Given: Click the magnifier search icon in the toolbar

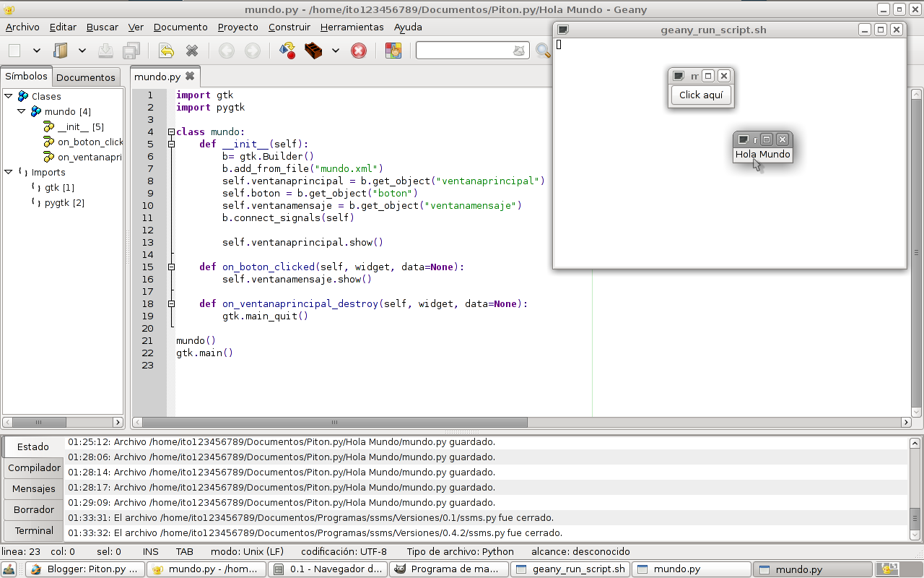Looking at the screenshot, I should [x=543, y=51].
